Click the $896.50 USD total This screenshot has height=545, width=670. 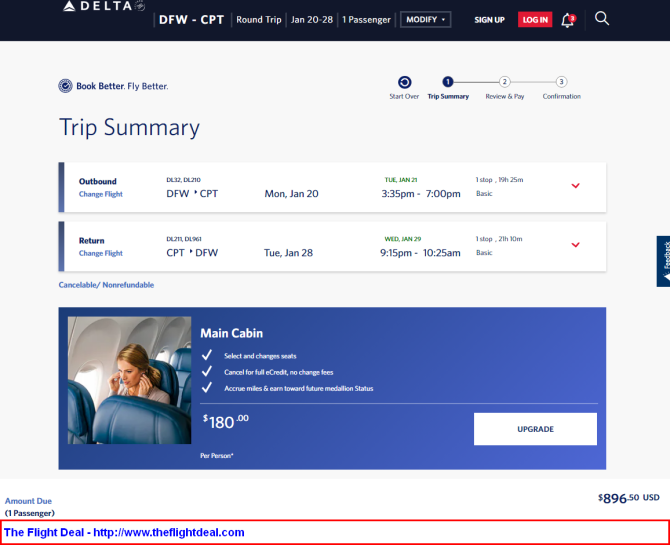[629, 498]
